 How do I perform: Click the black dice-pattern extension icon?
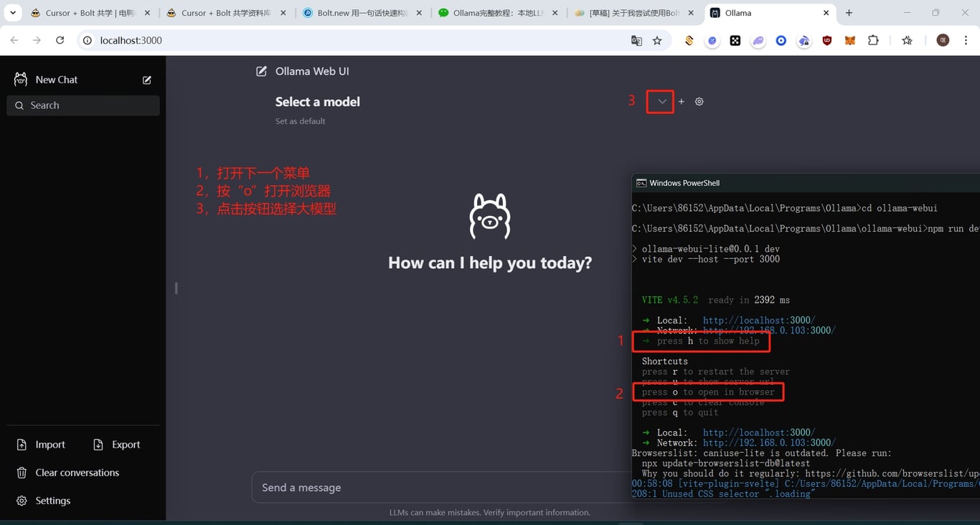[x=735, y=41]
